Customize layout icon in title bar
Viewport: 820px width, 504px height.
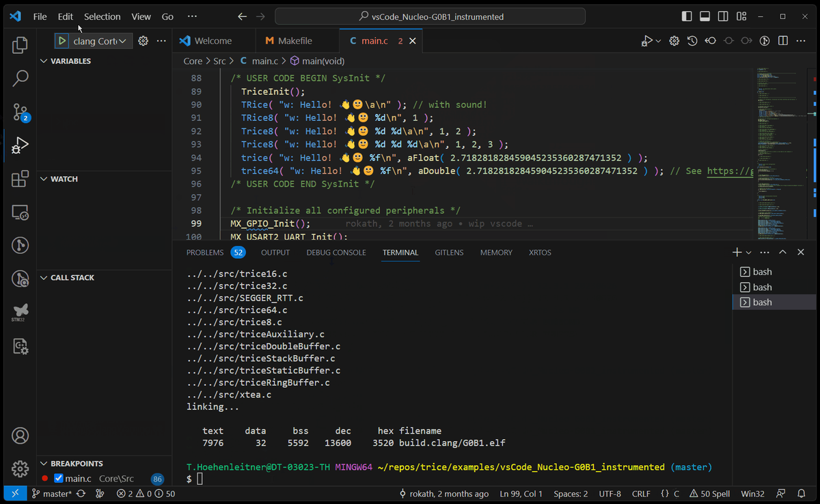(741, 16)
